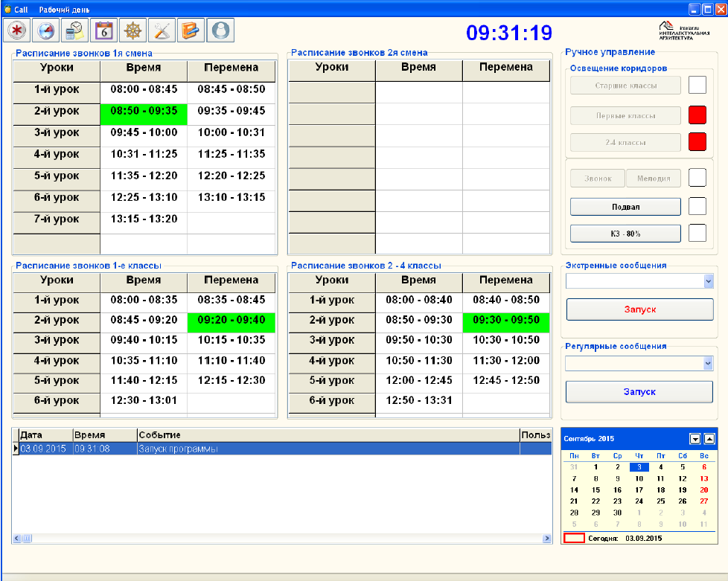Click the blue Запуск regular messages button
Viewport: 728px width, 581px height.
tap(639, 392)
